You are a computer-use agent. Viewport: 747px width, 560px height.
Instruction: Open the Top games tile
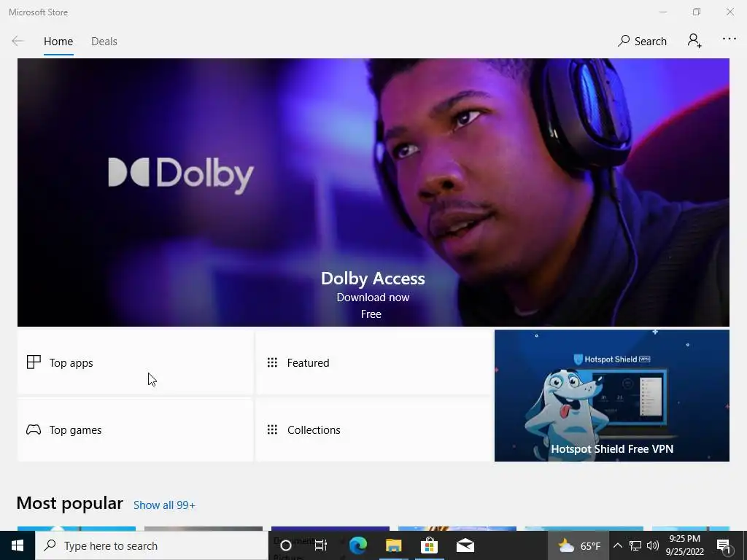point(135,430)
